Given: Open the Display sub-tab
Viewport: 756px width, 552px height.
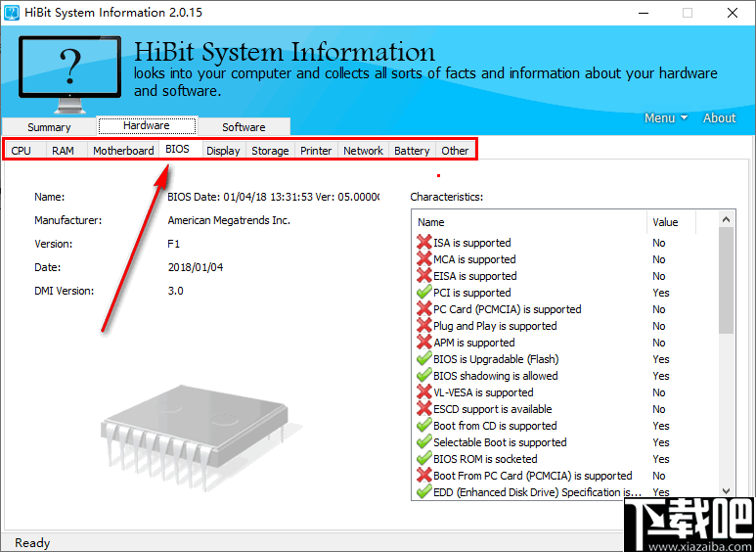Looking at the screenshot, I should click(x=223, y=151).
